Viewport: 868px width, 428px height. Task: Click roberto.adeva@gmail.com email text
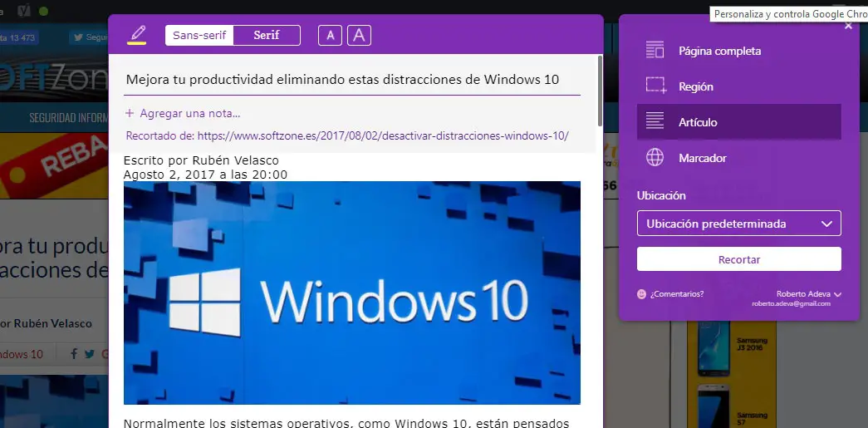(x=791, y=304)
